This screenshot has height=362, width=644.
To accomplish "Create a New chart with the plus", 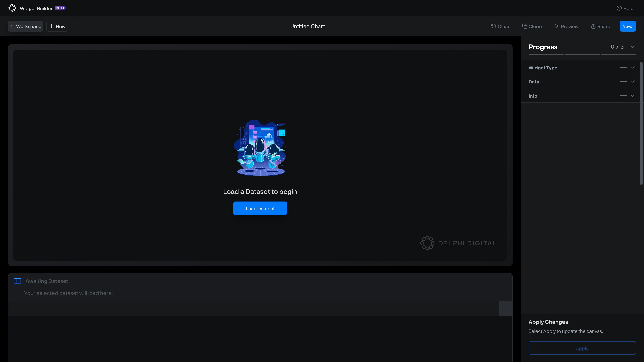I will click(57, 26).
